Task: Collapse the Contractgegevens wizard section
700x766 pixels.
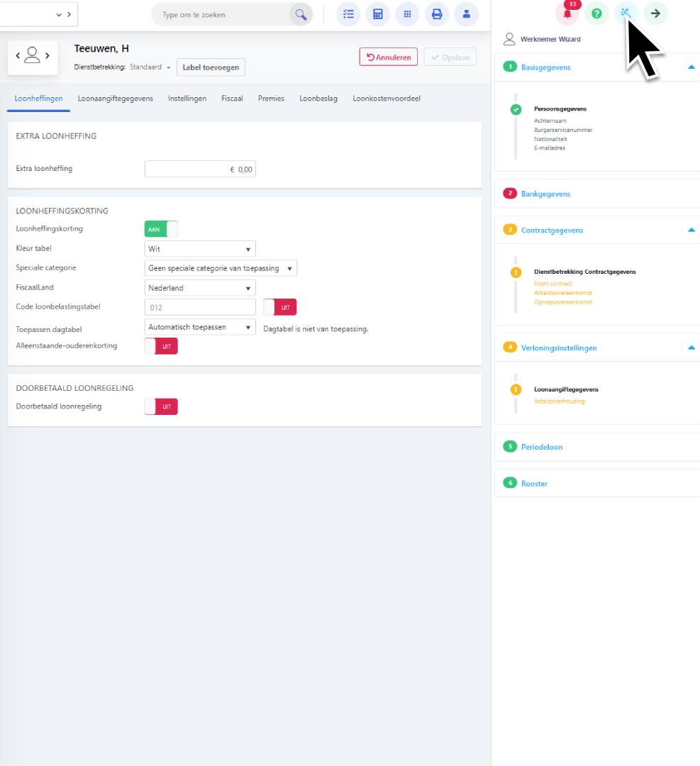Action: coord(691,230)
